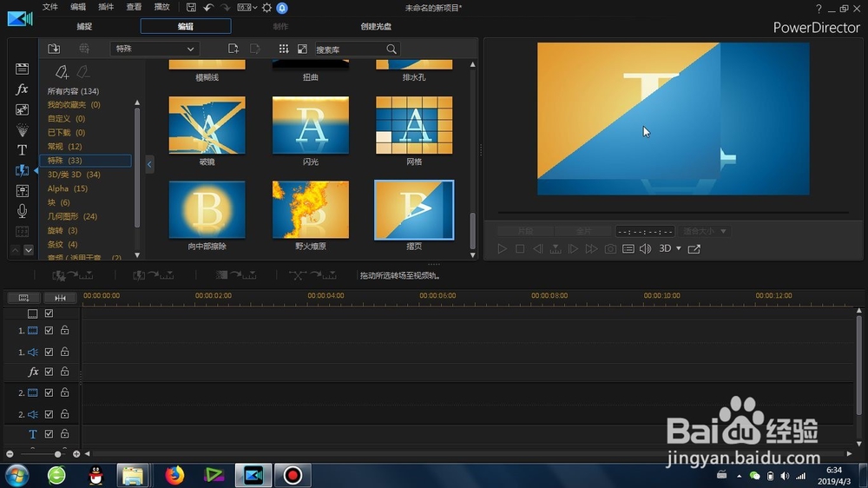Viewport: 868px width, 488px height.
Task: Open the Title Room T icon
Action: tap(23, 150)
